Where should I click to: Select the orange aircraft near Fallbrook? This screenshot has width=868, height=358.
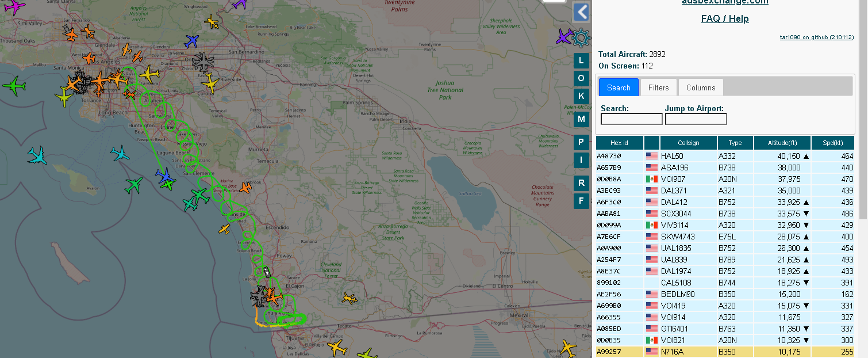[x=245, y=187]
